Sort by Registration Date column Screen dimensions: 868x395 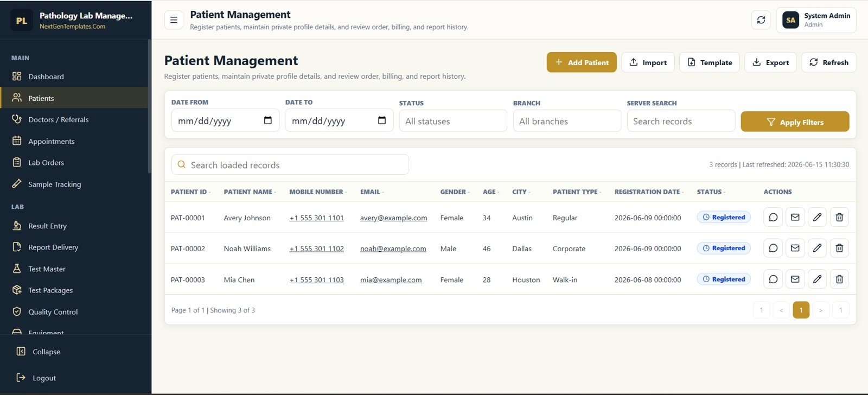(x=649, y=192)
